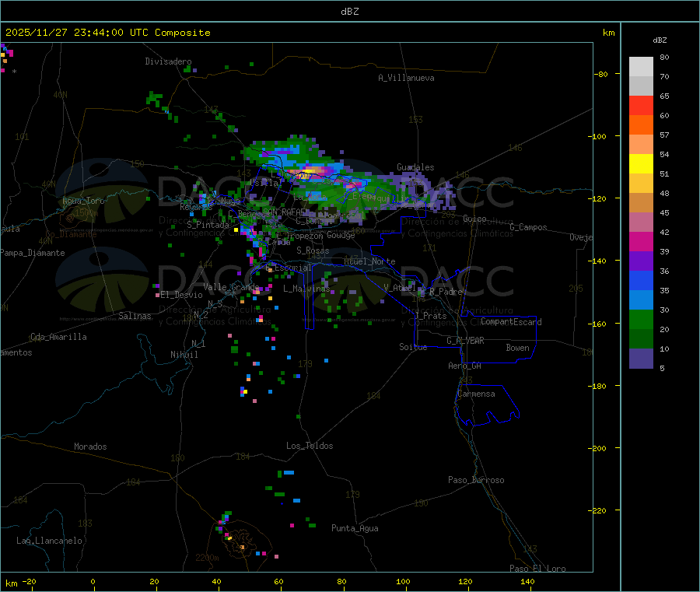The width and height of the screenshot is (700, 592).
Task: Click the 65 dBZ red color swatch
Action: (641, 105)
